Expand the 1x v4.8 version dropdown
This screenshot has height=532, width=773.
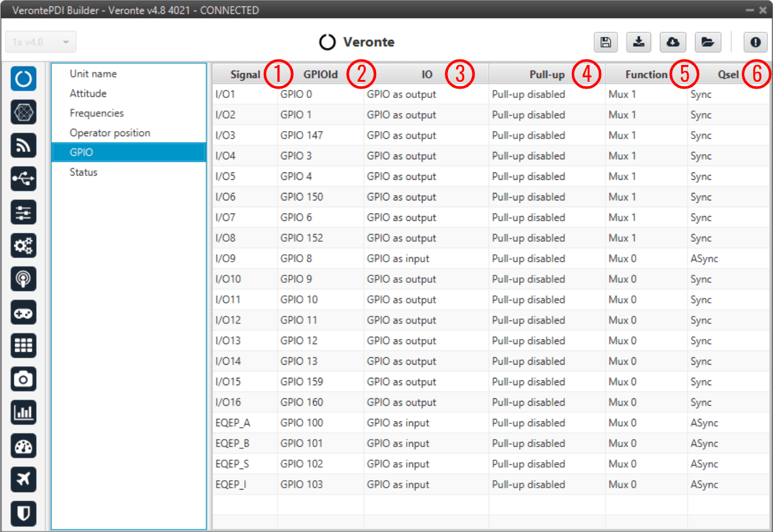[41, 42]
